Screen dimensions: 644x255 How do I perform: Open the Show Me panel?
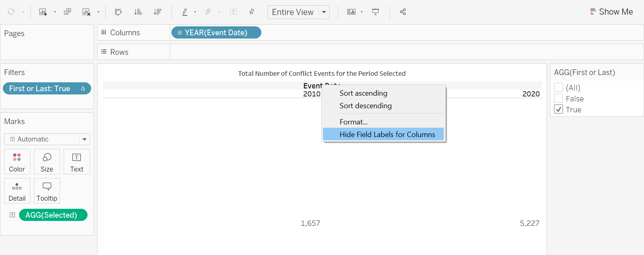[x=612, y=12]
